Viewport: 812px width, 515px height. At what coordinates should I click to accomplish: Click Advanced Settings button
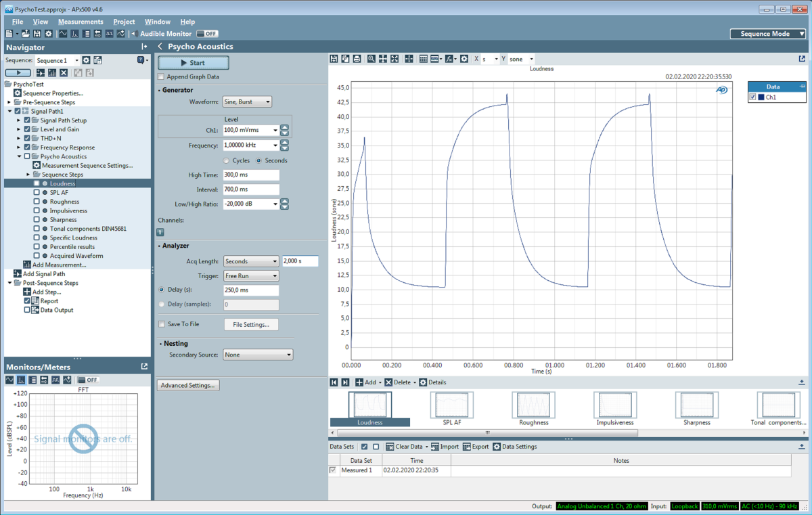tap(186, 385)
